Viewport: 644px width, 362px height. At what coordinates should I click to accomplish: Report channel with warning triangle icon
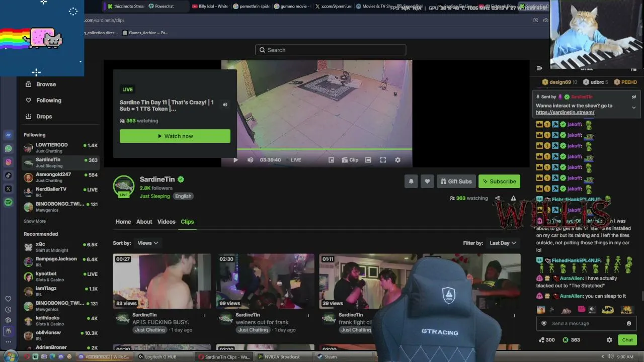pyautogui.click(x=513, y=198)
